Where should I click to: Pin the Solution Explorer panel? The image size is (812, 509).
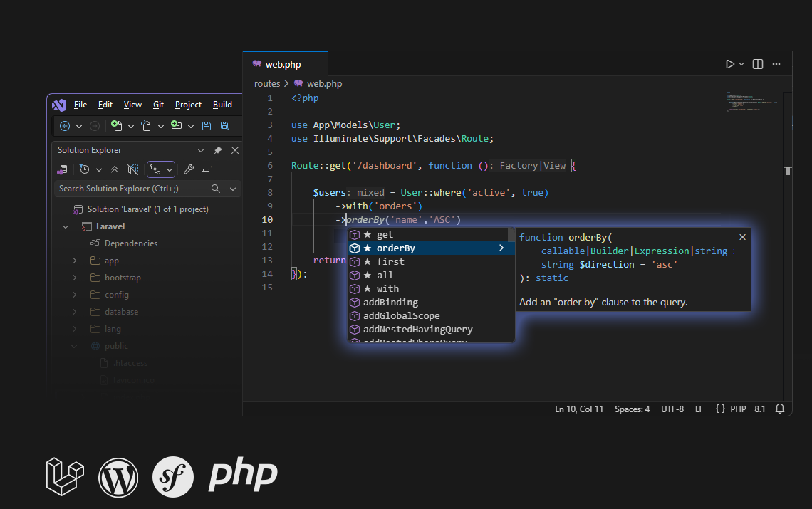click(x=218, y=150)
